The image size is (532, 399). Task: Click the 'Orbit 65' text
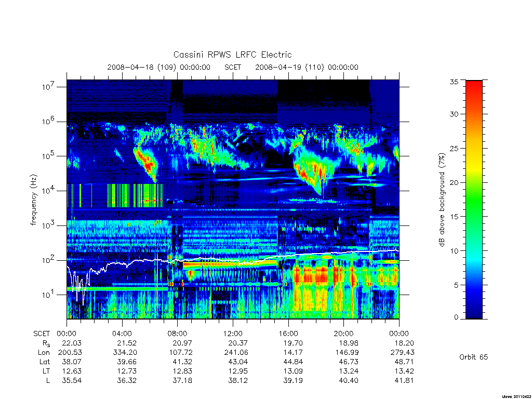click(x=474, y=357)
